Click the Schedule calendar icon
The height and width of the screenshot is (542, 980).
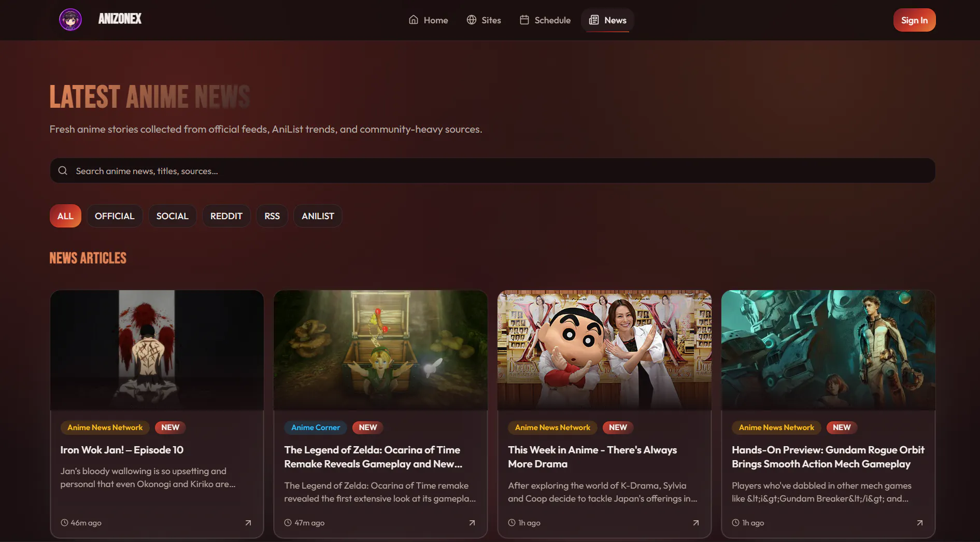524,20
